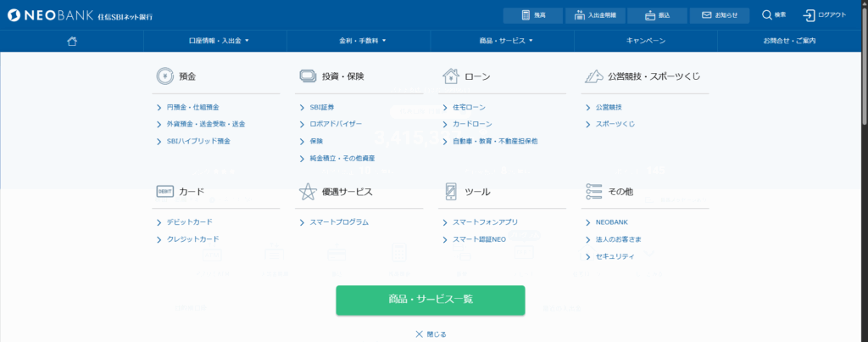Image resolution: width=868 pixels, height=342 pixels.
Task: Open スマートプログラム link
Action: 339,222
